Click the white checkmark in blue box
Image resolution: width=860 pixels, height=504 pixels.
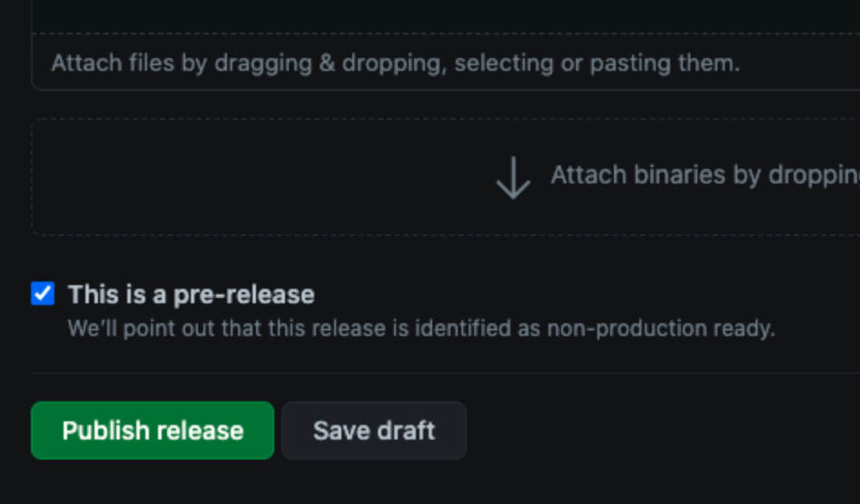tap(43, 293)
